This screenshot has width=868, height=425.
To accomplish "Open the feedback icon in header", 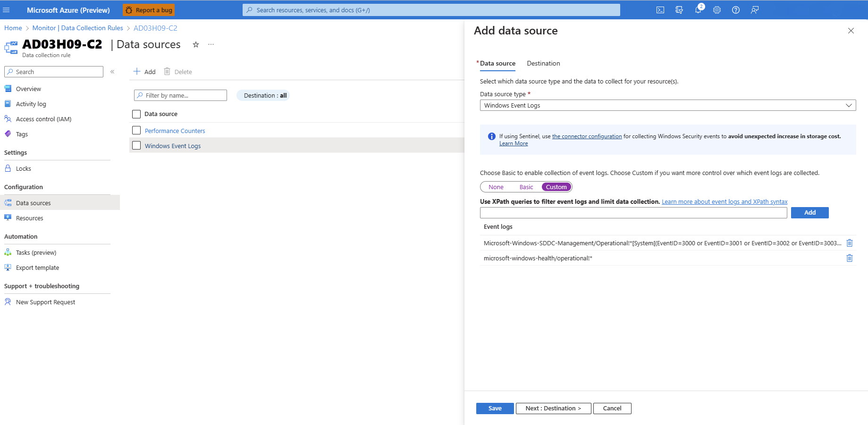I will click(x=755, y=10).
